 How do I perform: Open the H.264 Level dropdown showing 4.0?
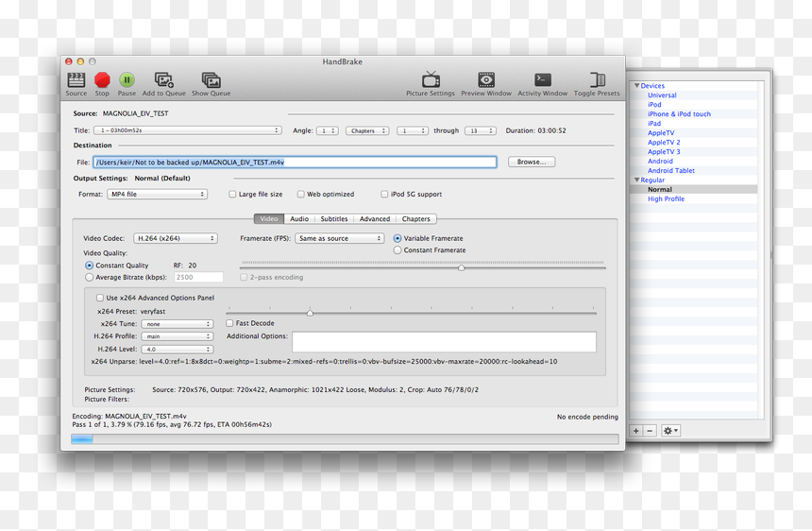coord(178,350)
